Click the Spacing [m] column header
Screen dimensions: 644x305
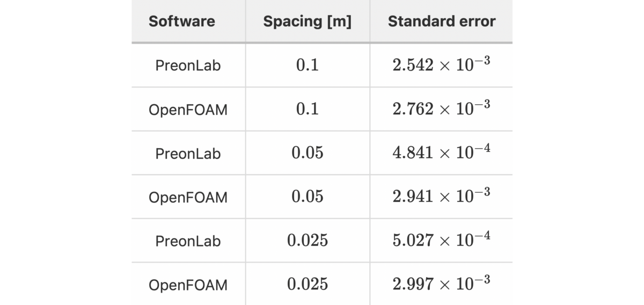tap(307, 21)
